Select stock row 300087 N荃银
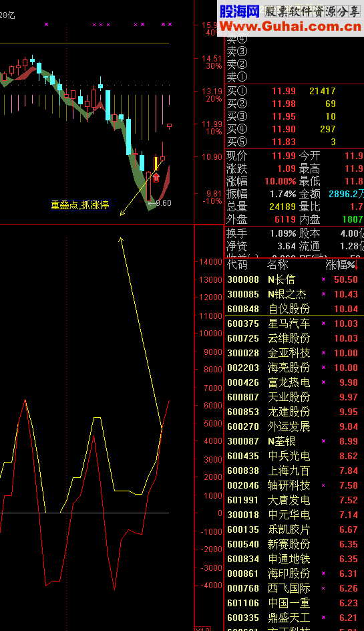 294,441
